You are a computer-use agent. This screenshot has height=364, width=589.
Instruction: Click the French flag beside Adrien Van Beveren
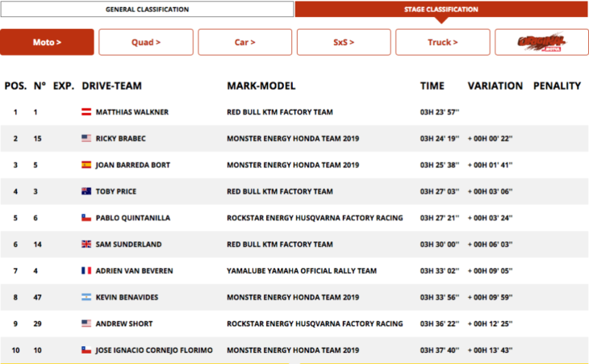click(x=86, y=271)
